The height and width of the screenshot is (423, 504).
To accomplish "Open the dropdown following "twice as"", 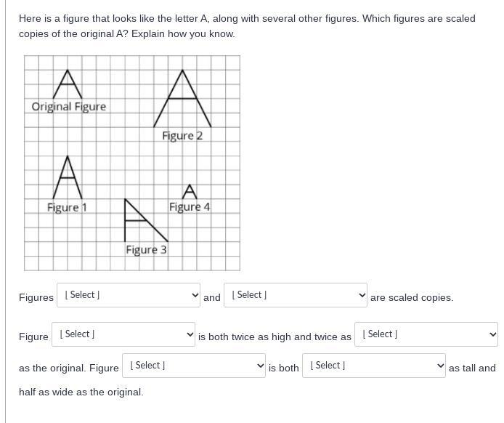I will (x=426, y=334).
